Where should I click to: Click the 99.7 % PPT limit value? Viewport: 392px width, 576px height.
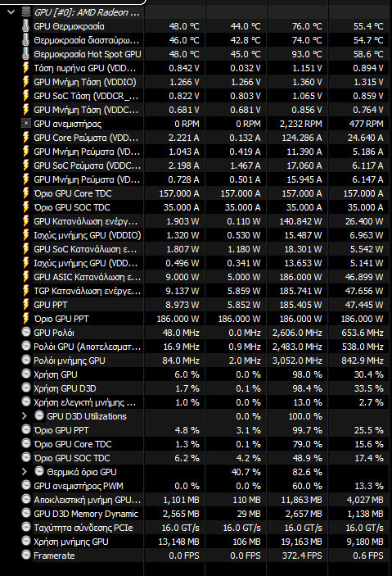point(307,430)
